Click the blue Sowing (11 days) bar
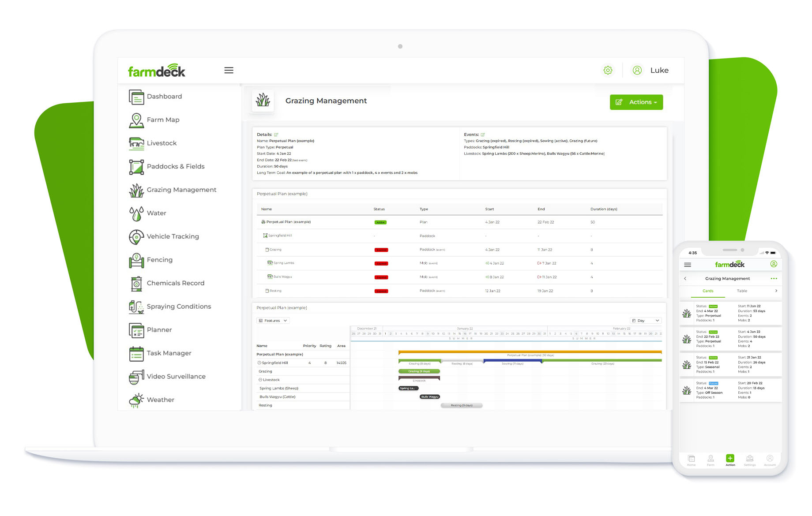This screenshot has width=812, height=516. coord(512,361)
